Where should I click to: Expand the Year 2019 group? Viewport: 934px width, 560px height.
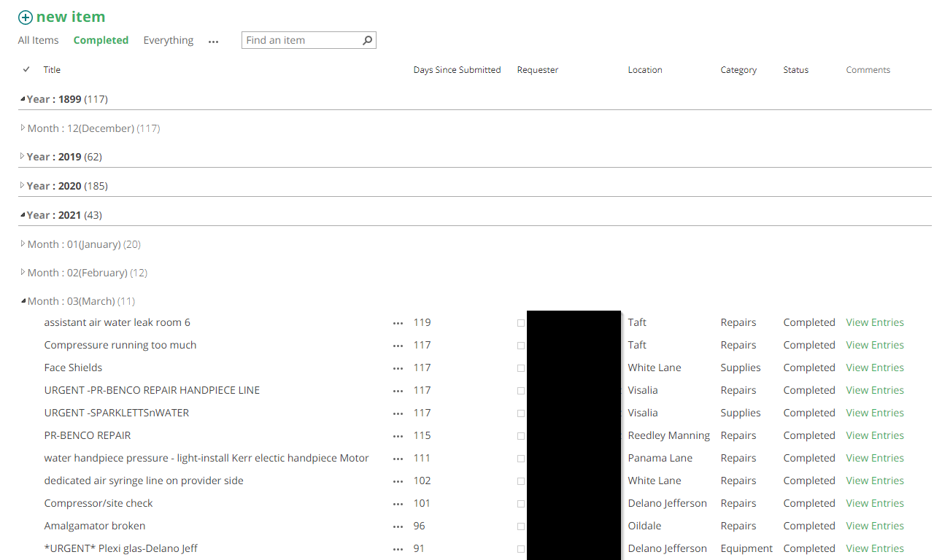23,156
